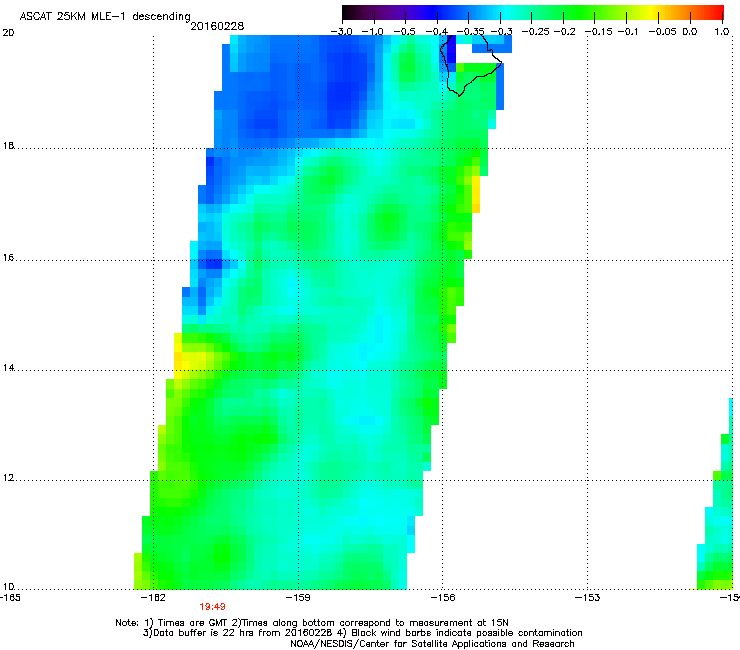Click the longitude label -159
740x650 pixels.
(x=299, y=598)
